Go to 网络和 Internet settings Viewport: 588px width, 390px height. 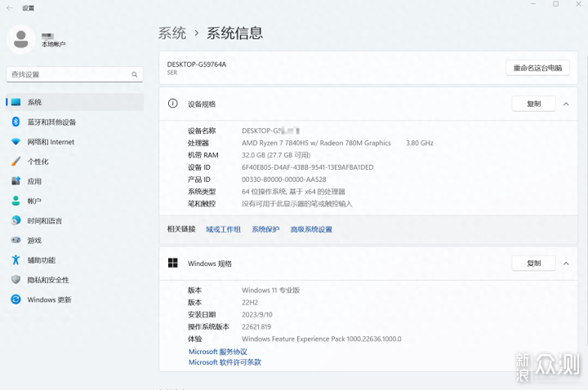(74, 142)
